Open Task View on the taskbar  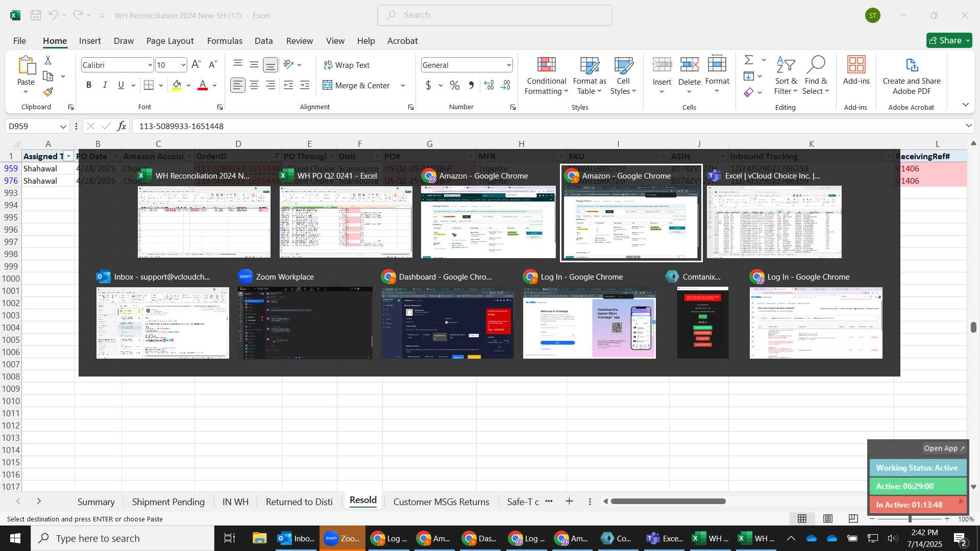pyautogui.click(x=230, y=538)
